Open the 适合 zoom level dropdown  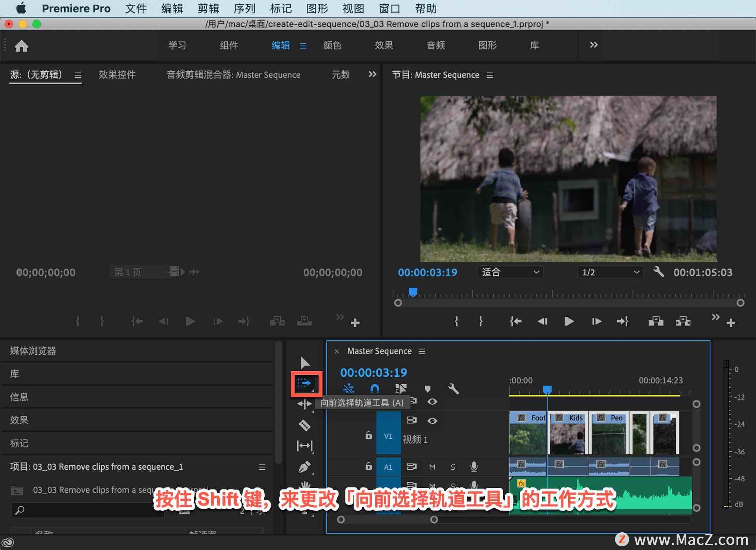[510, 272]
